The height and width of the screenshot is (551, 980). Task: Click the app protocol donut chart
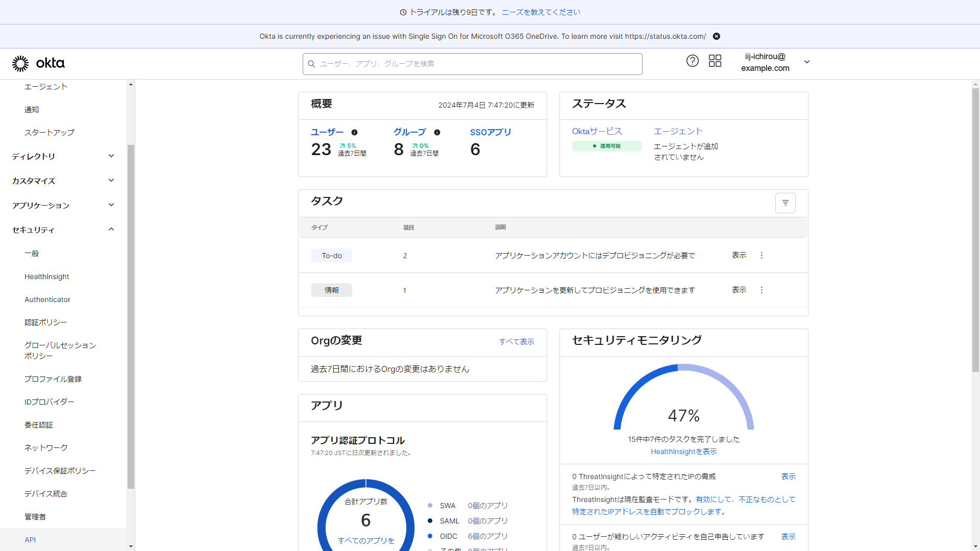(366, 515)
